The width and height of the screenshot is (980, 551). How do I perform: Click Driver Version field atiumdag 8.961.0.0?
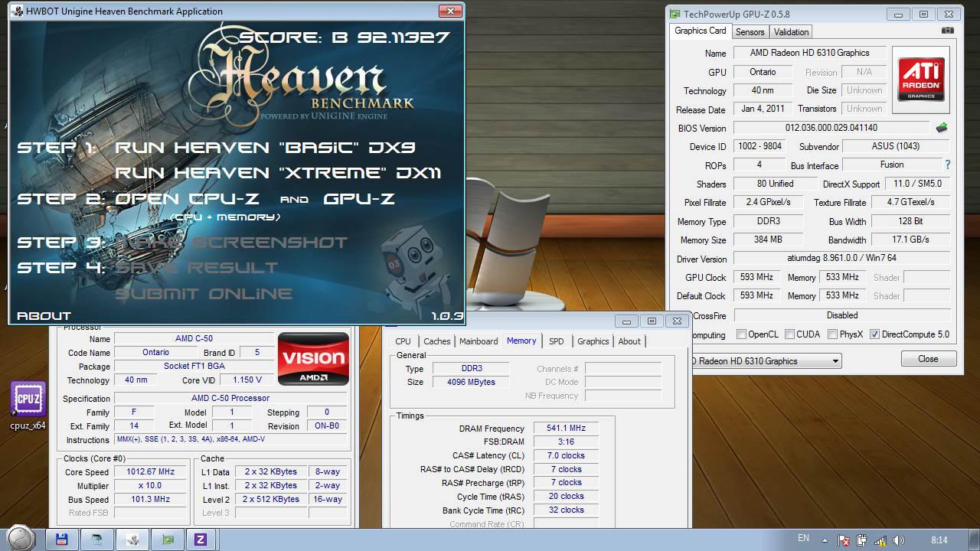click(842, 259)
